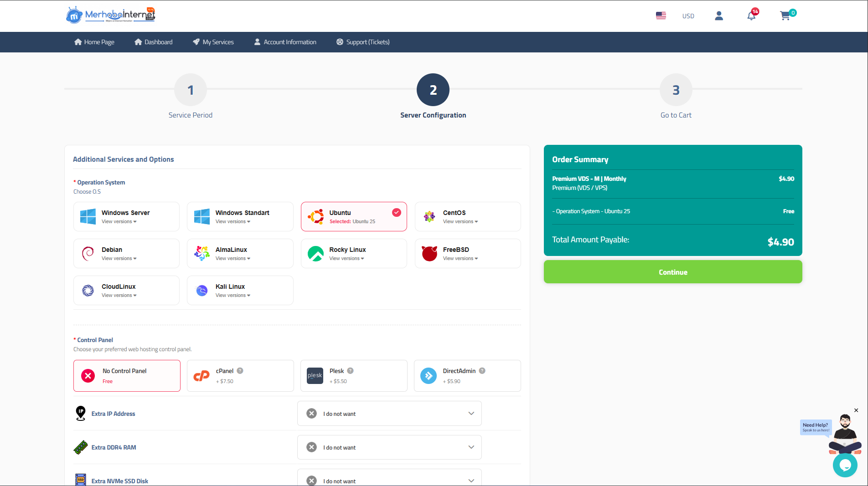The width and height of the screenshot is (868, 486).
Task: Click the CloudLinux logo icon
Action: click(x=88, y=290)
